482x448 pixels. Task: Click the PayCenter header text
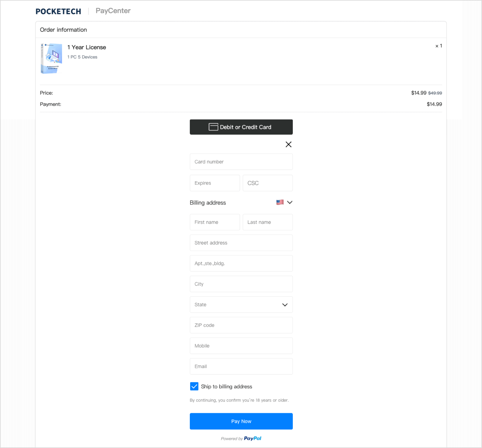coord(113,11)
